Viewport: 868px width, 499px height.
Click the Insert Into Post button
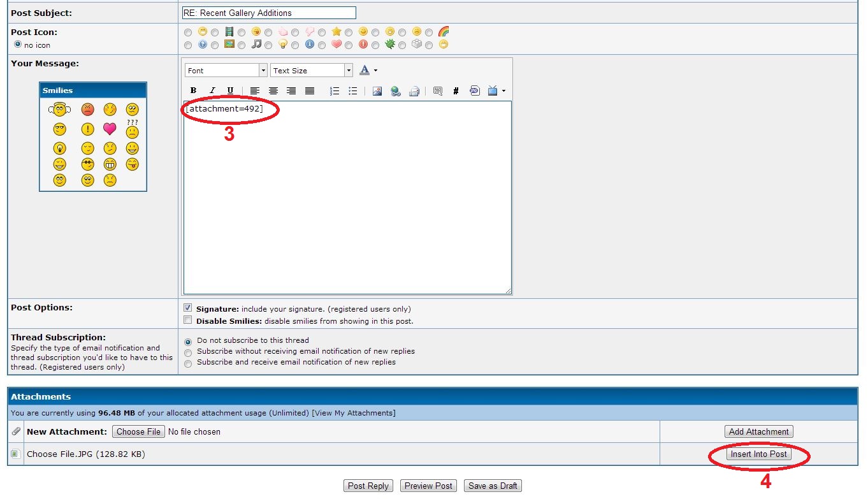point(758,454)
